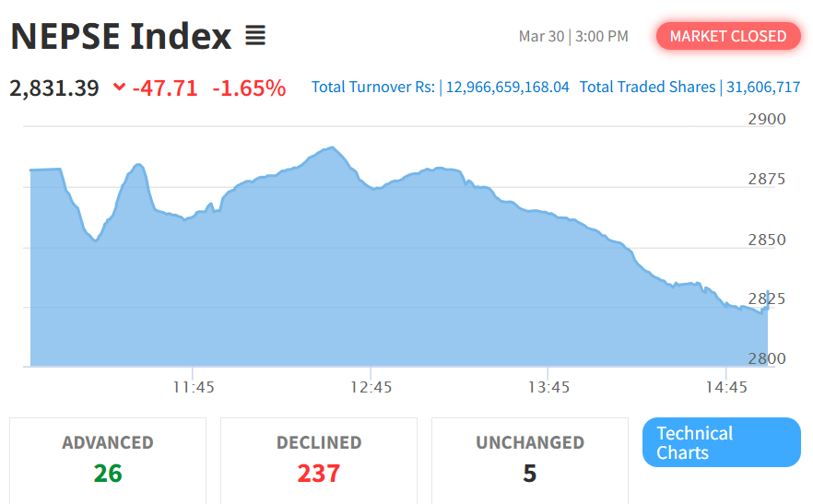813x504 pixels.
Task: Click the Mar 30 3:00 PM timestamp
Action: 573,37
